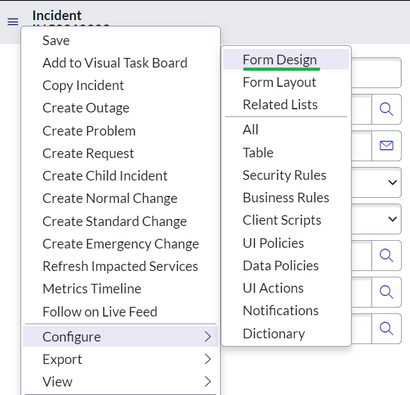Select Related Lists
410x395 pixels.
tap(280, 105)
